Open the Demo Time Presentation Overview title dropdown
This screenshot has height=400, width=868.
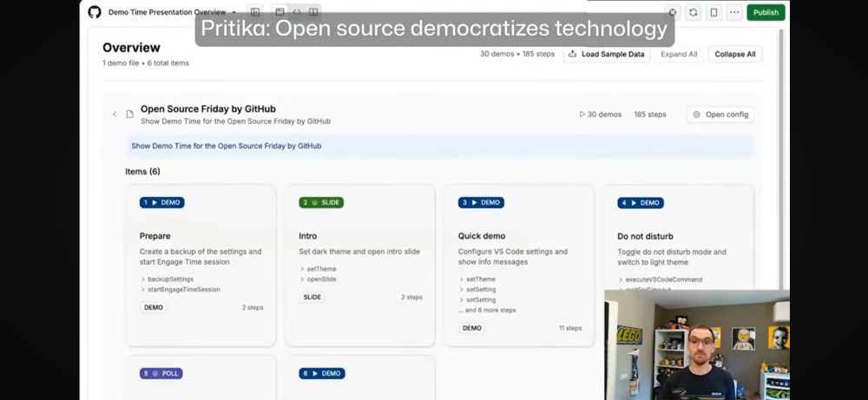tap(172, 12)
